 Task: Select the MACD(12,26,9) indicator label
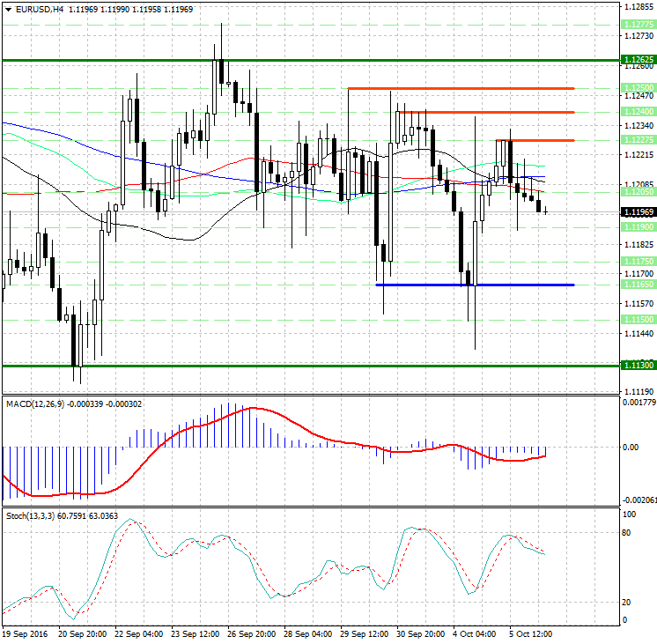click(x=35, y=403)
